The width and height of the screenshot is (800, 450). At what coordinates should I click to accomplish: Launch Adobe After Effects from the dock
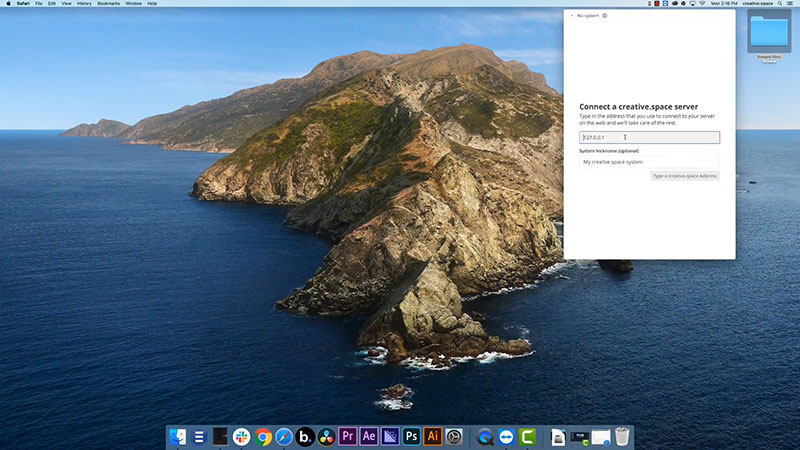(369, 436)
